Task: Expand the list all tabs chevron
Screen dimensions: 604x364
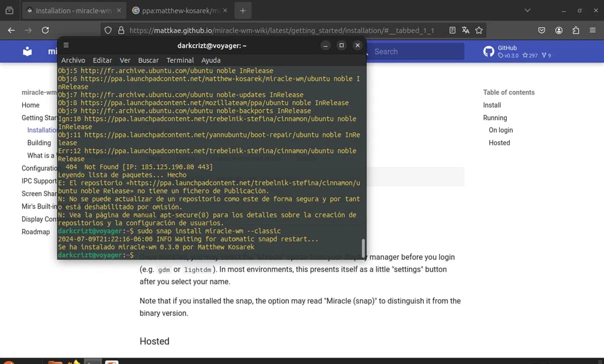Action: click(527, 10)
